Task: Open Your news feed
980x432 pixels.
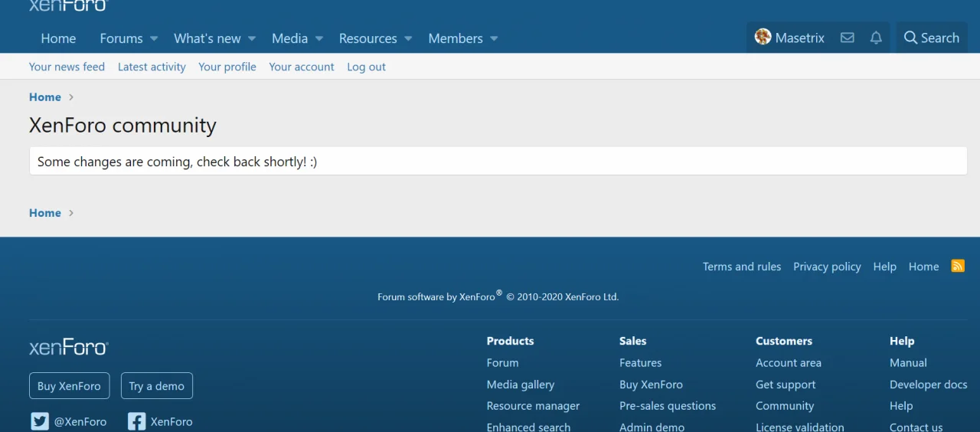Action: pyautogui.click(x=67, y=67)
